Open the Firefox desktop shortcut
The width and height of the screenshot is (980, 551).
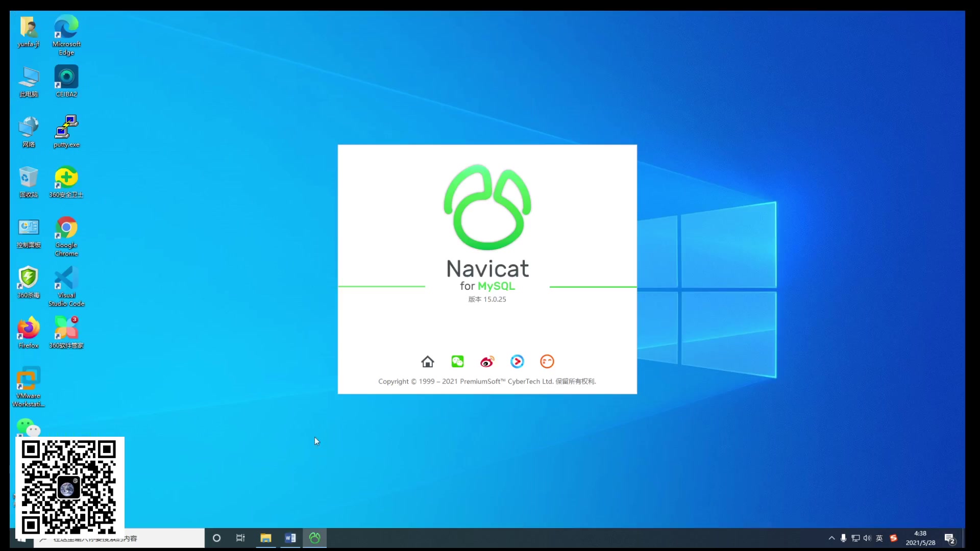tap(29, 333)
